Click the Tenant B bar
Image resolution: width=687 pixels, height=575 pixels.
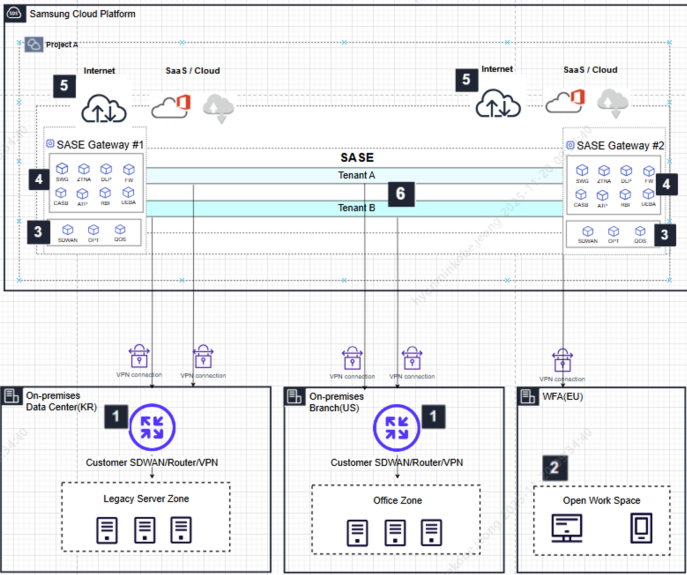[354, 208]
